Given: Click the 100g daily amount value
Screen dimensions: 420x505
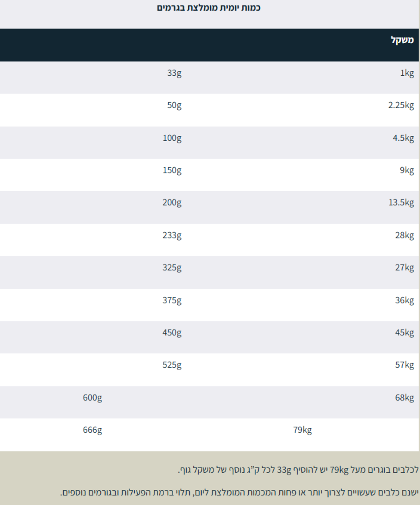Looking at the screenshot, I should (x=172, y=138).
